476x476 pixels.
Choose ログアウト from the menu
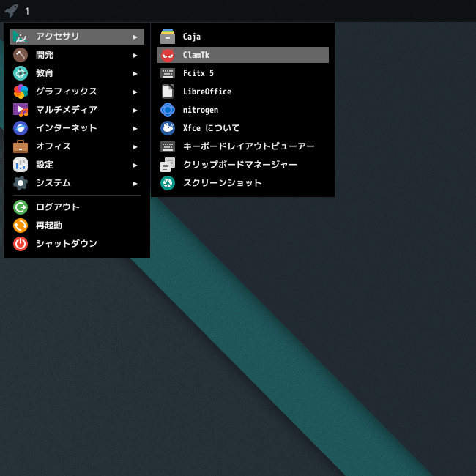point(77,207)
